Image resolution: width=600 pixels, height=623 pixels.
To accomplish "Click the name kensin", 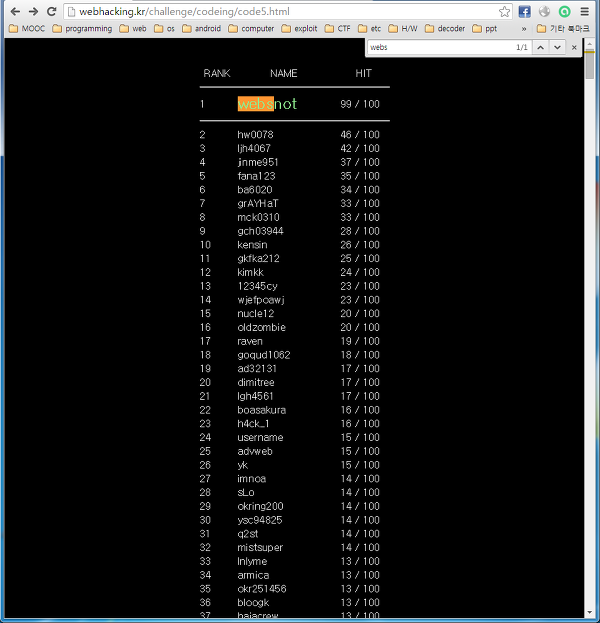I will pos(252,245).
